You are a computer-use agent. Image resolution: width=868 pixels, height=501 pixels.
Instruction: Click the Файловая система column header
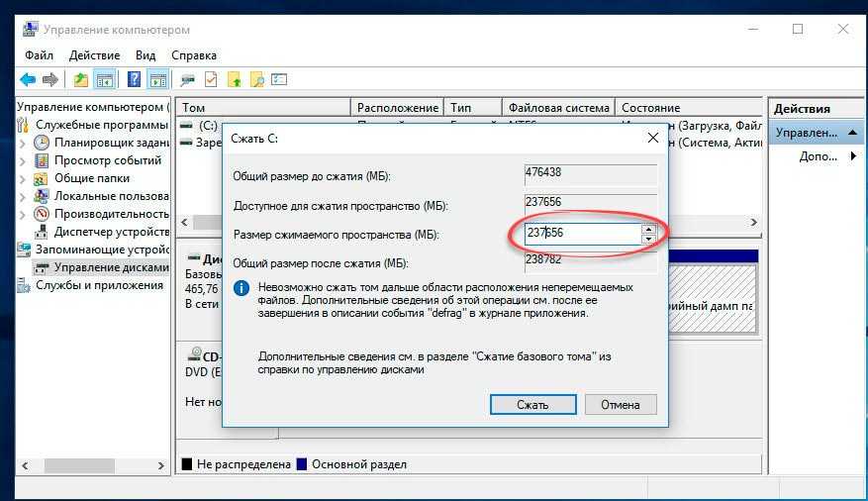(558, 107)
